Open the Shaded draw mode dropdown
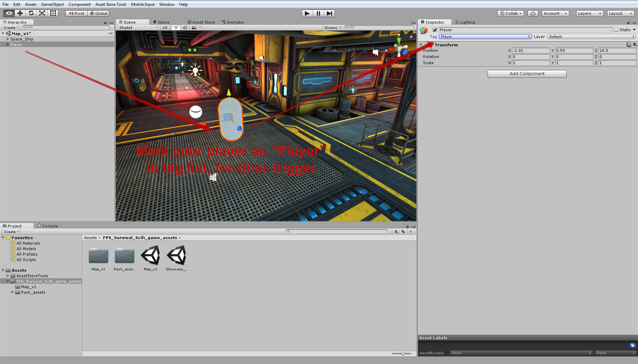The image size is (638, 364). click(x=138, y=27)
